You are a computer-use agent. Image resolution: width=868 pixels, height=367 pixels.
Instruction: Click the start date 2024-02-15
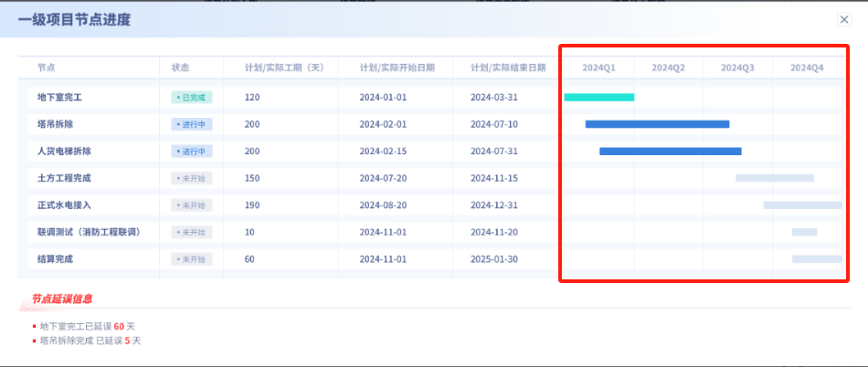(383, 151)
